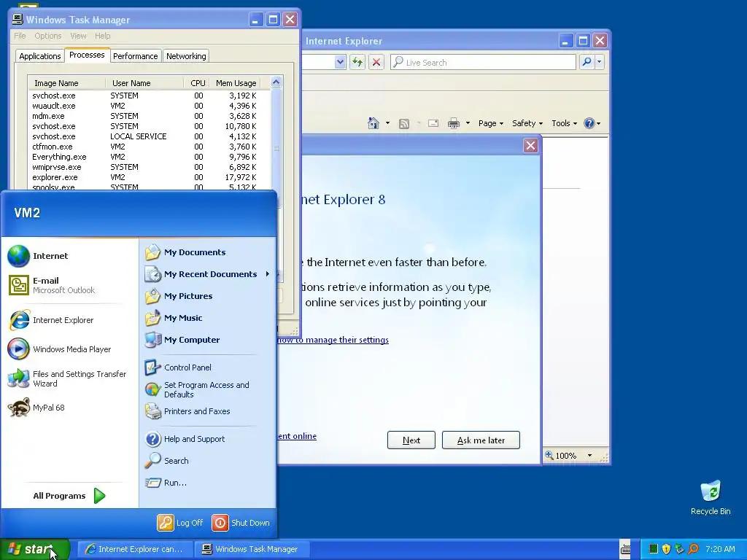Viewport: 747px width, 560px height.
Task: Select the Everything.exe process row
Action: click(149, 157)
